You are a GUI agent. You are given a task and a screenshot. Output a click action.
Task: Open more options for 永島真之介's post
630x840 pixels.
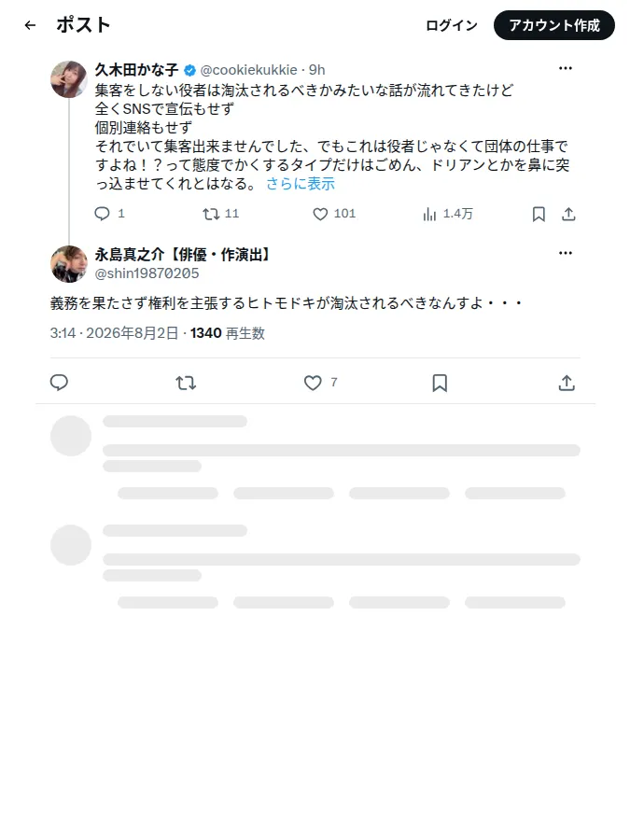click(x=566, y=253)
